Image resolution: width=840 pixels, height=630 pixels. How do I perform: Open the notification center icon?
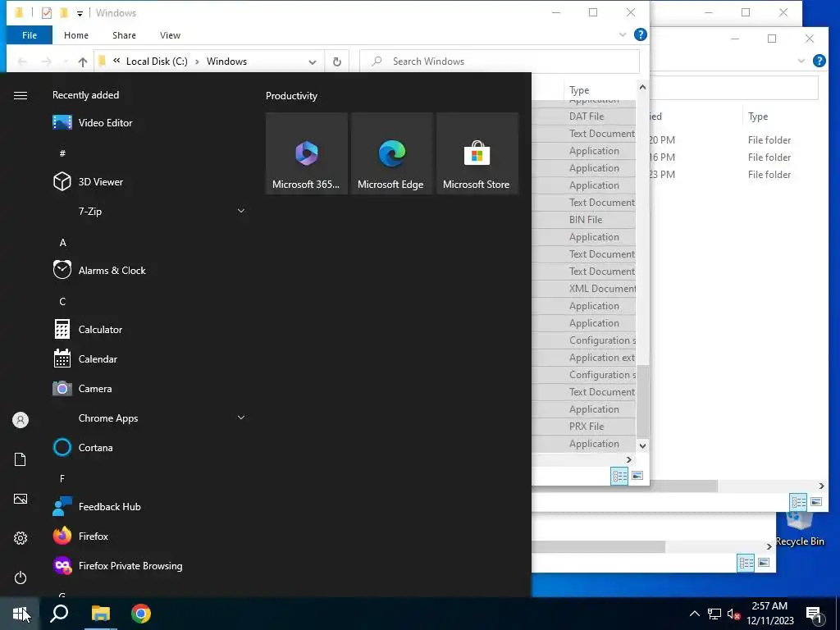[815, 614]
